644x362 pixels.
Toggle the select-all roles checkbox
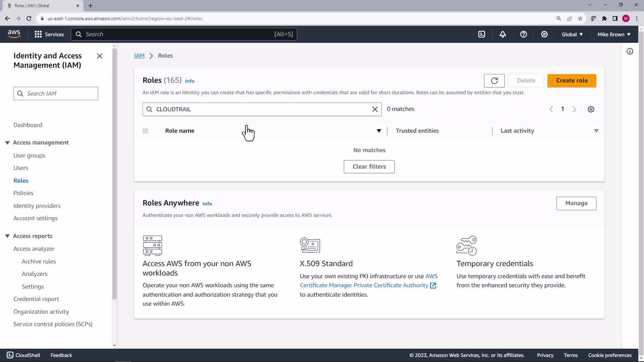pyautogui.click(x=146, y=131)
